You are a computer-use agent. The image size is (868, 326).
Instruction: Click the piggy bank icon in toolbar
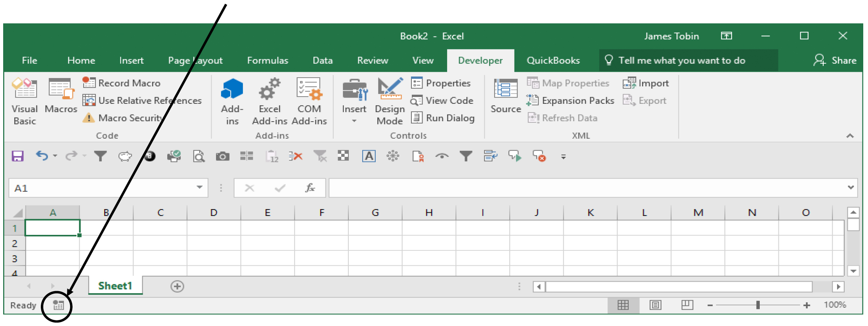click(125, 156)
